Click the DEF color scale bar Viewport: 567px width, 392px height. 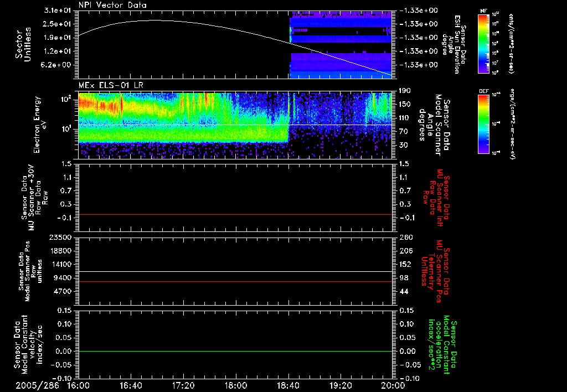(x=483, y=123)
